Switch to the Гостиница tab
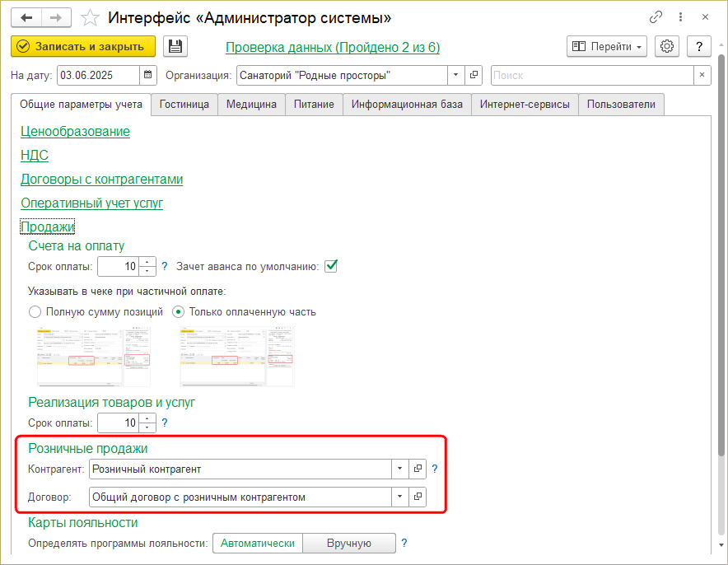This screenshot has height=565, width=728. [184, 105]
